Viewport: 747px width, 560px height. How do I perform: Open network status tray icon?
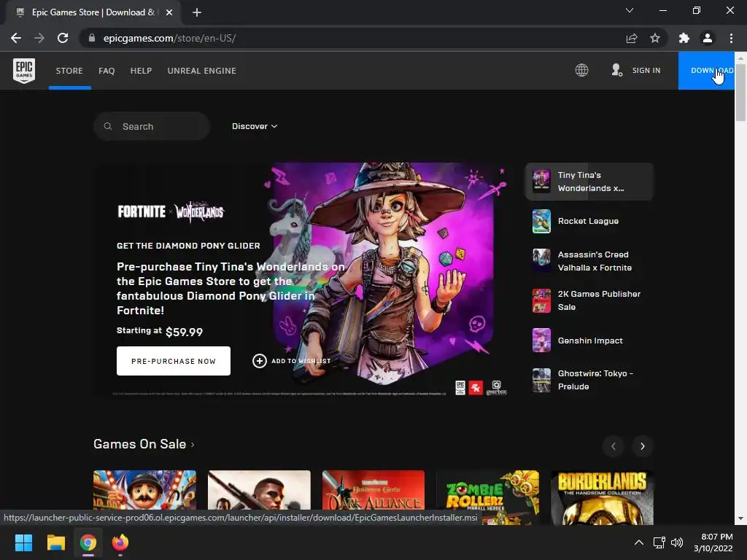click(659, 542)
